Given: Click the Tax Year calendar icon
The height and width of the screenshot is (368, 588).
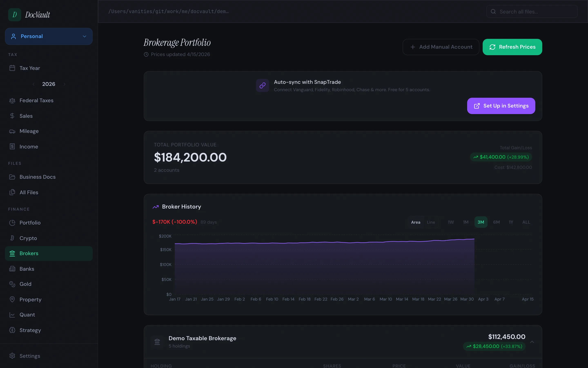Looking at the screenshot, I should point(12,68).
